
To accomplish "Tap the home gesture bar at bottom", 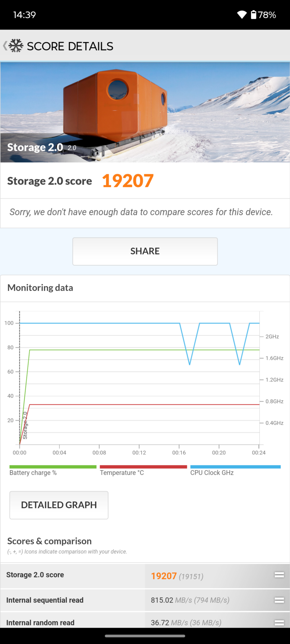I will click(x=145, y=636).
